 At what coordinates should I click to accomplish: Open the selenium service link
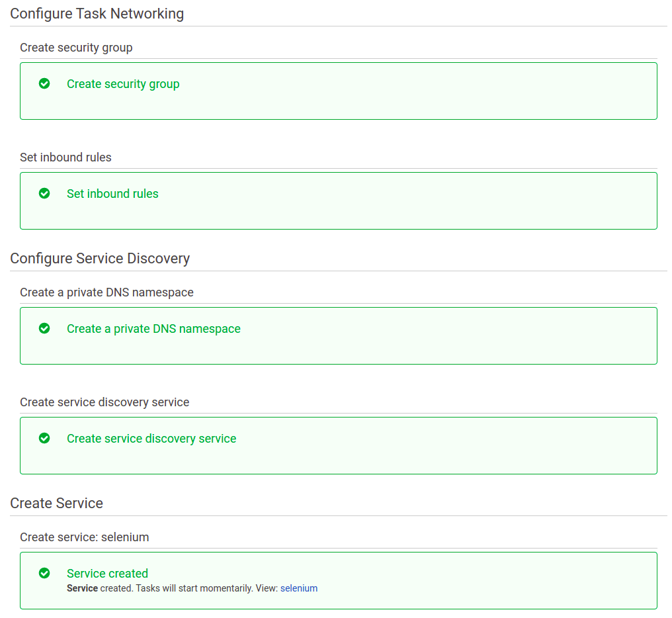(299, 588)
